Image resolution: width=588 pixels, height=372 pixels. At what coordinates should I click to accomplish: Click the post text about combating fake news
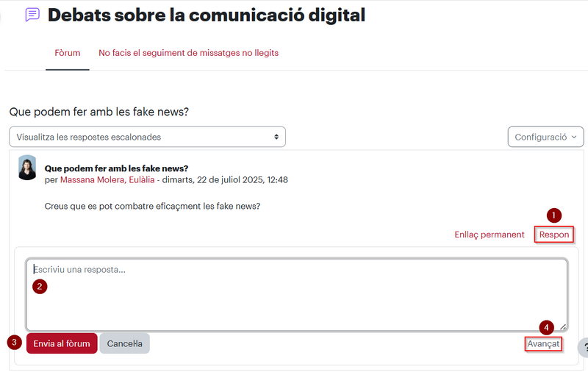152,207
